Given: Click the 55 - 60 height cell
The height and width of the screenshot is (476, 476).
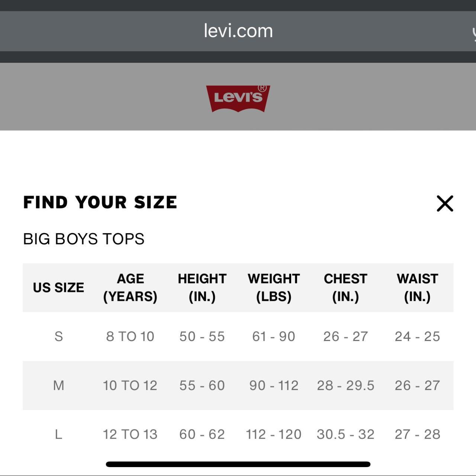Looking at the screenshot, I should (x=202, y=385).
